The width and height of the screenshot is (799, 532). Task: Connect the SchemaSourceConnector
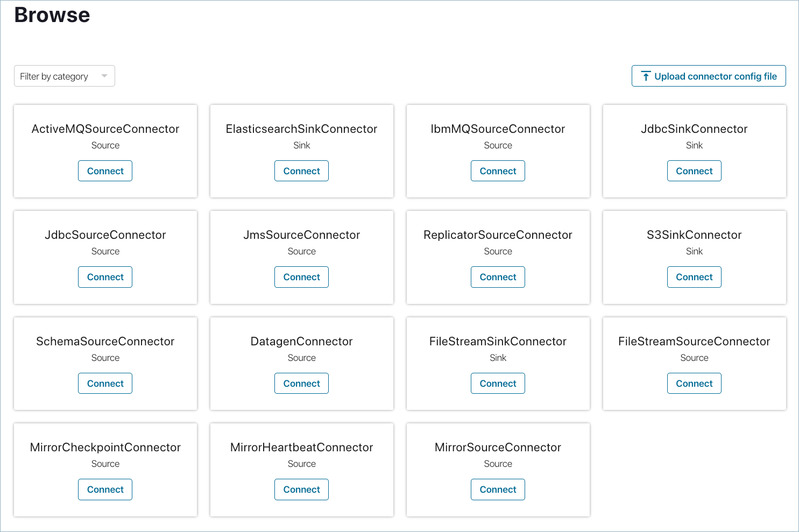pos(105,384)
